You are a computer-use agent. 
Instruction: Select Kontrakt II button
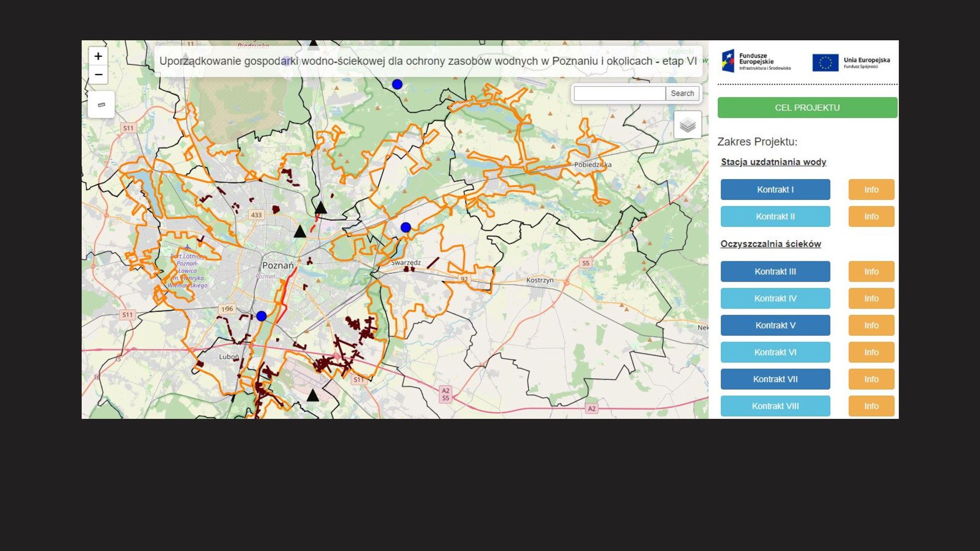[x=775, y=217]
